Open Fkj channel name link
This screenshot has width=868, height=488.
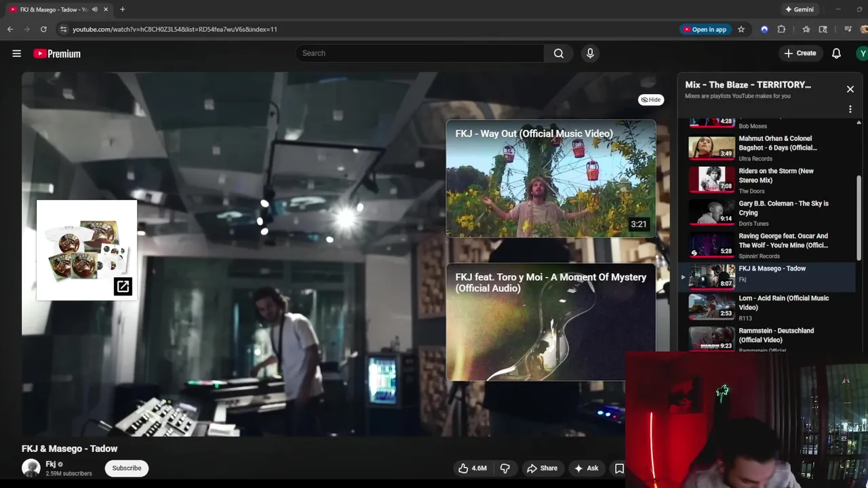[x=50, y=464]
